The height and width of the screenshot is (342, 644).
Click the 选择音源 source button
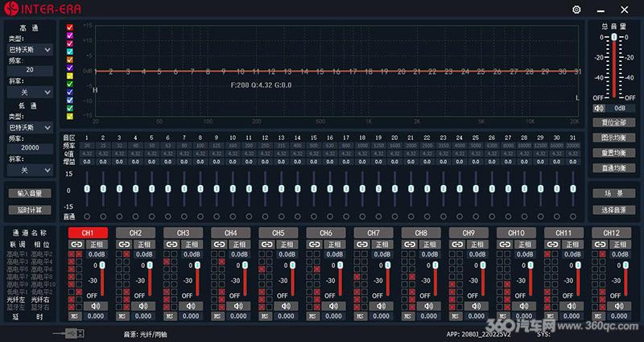click(x=614, y=210)
